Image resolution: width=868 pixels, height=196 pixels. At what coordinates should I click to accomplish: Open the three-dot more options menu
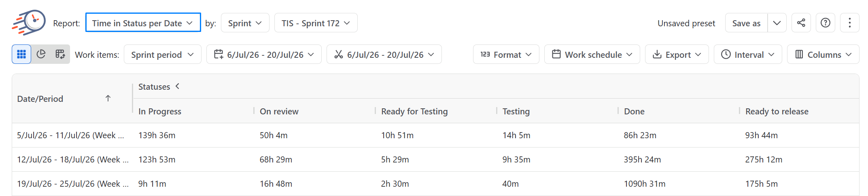click(849, 23)
